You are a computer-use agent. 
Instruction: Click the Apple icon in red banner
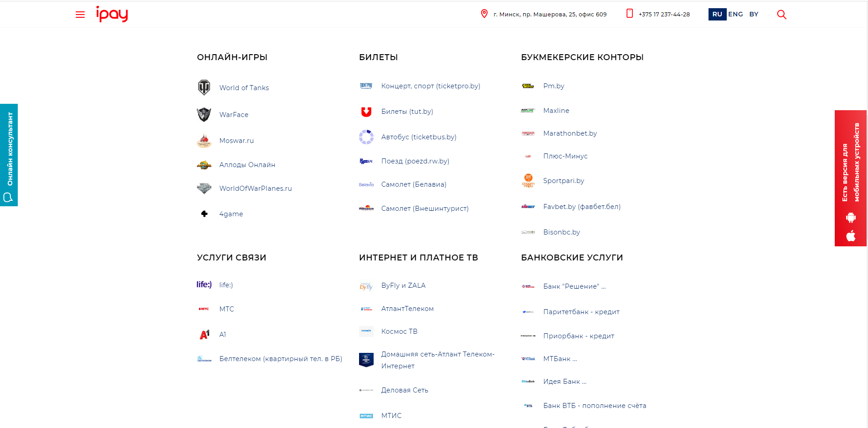tap(851, 236)
